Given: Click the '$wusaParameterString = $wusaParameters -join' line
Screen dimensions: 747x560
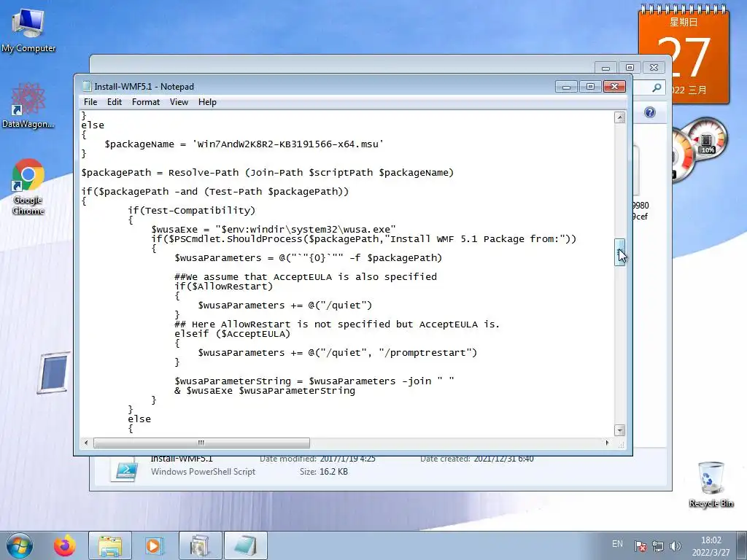Looking at the screenshot, I should 314,381.
